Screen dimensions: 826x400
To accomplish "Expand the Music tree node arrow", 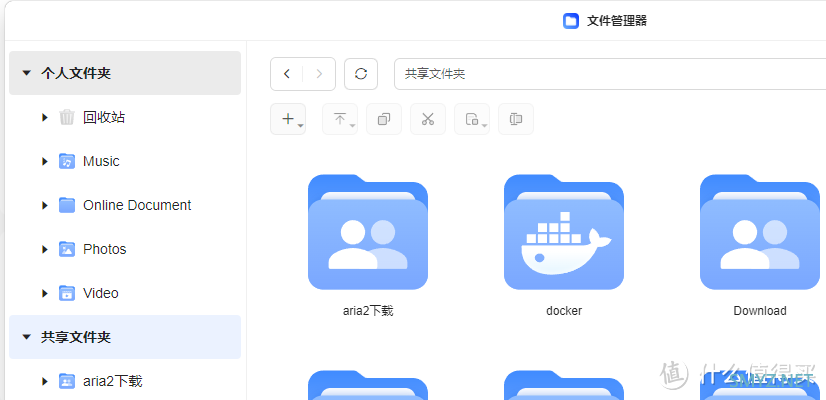I will point(45,161).
